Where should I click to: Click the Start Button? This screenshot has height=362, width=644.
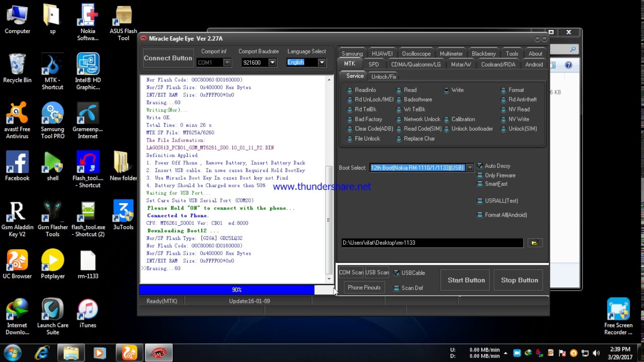(466, 280)
